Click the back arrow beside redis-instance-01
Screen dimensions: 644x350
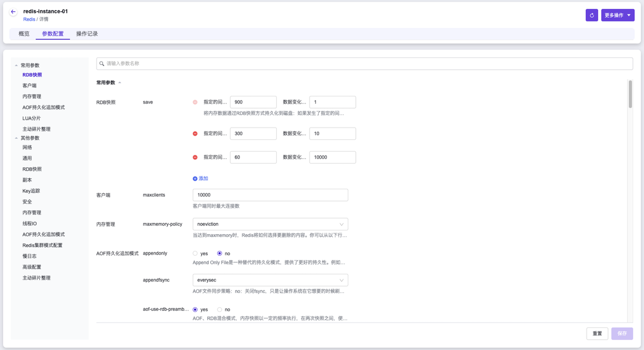[x=13, y=12]
